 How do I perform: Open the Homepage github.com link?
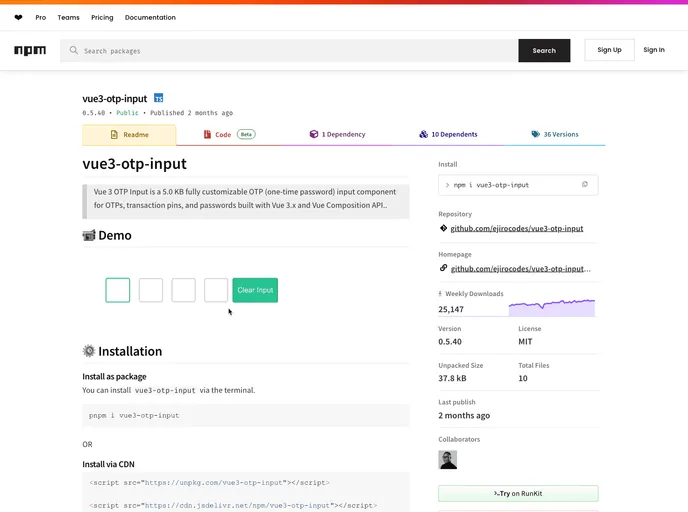[520, 269]
